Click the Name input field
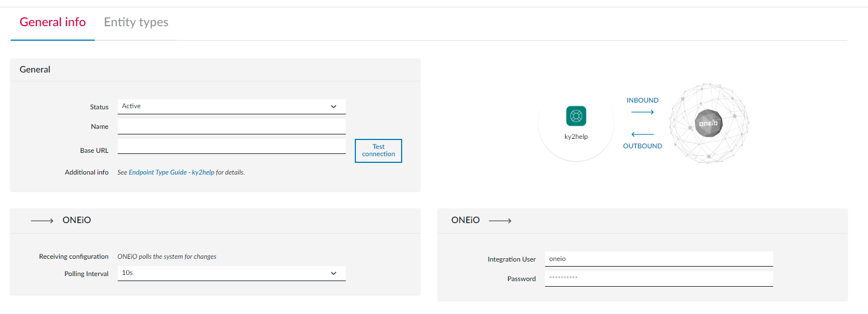868x314 pixels. 232,127
